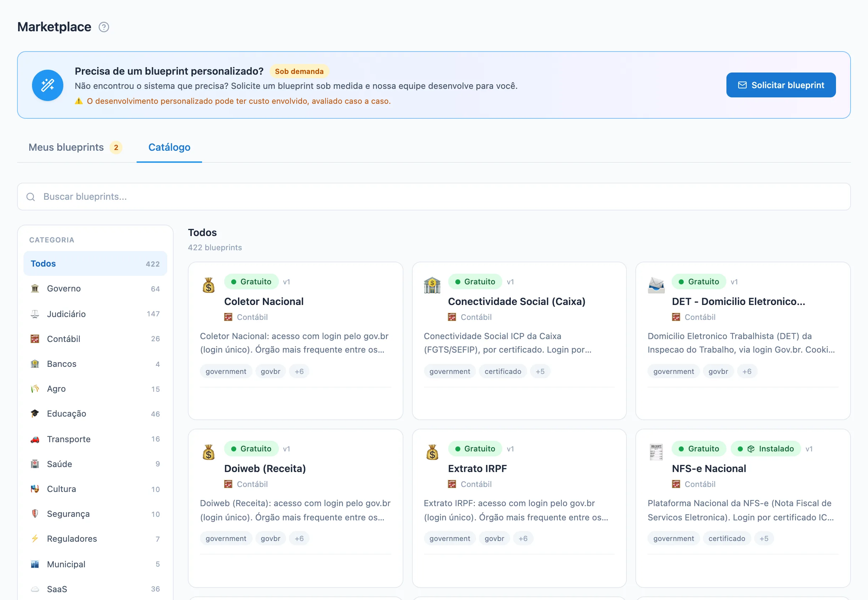Click the help question mark icon beside Marketplace
868x600 pixels.
(104, 27)
